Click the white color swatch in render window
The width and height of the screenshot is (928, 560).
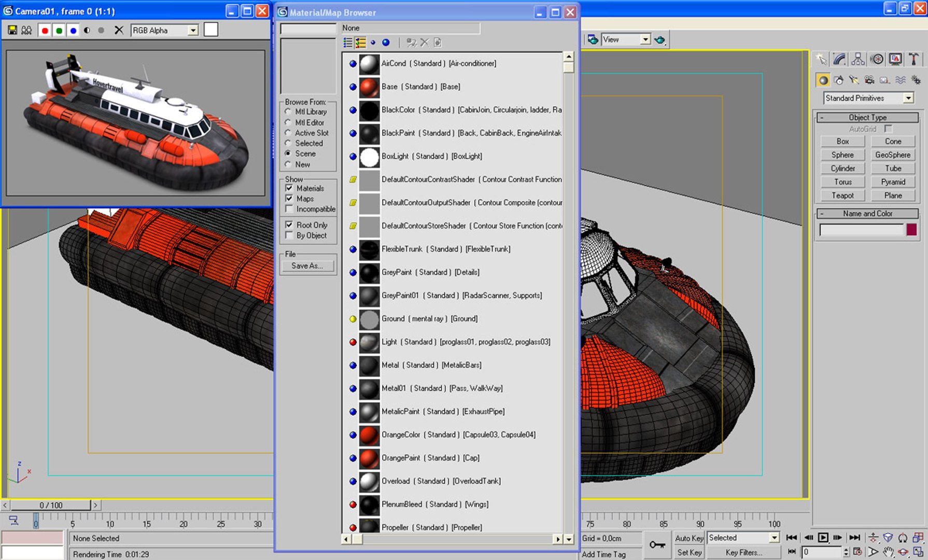(211, 30)
